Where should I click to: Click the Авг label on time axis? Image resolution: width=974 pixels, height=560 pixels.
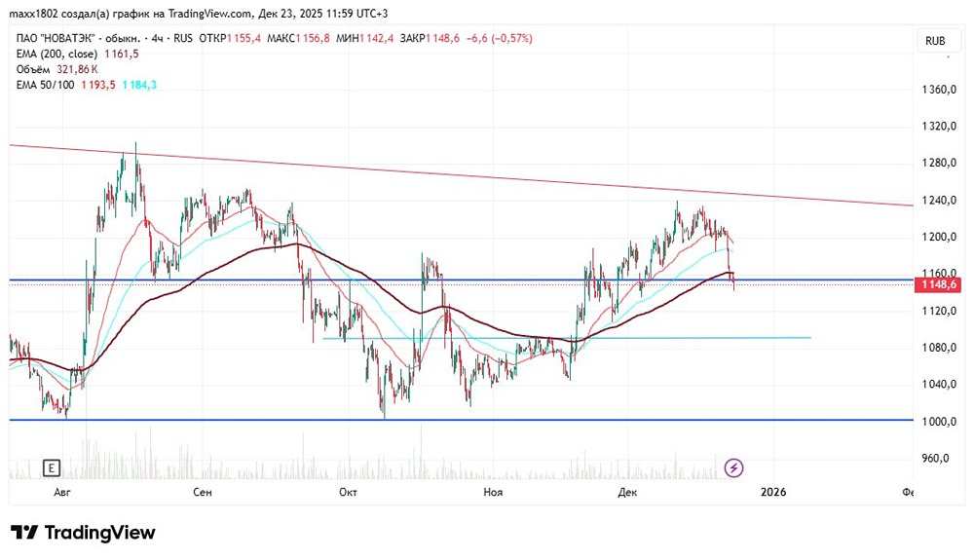point(62,493)
